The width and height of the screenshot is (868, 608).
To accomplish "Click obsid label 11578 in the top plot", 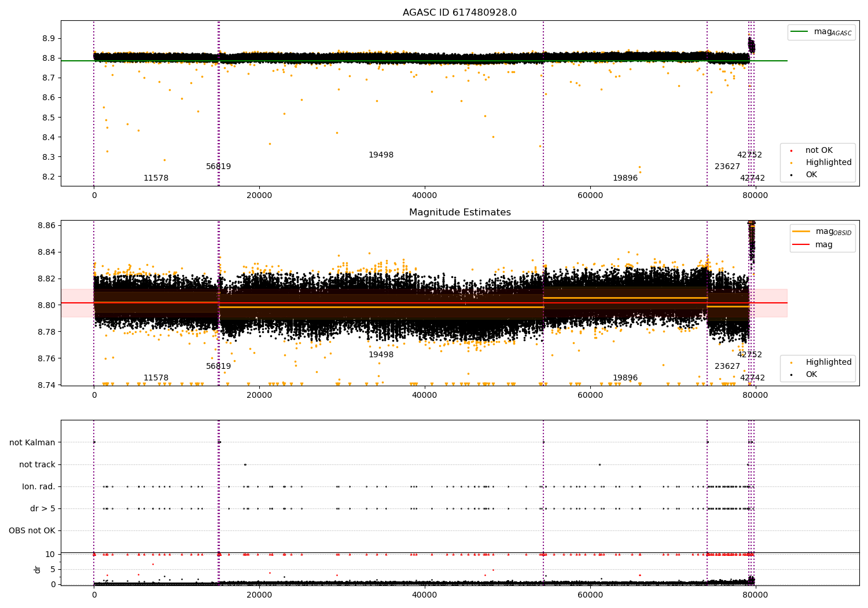I will (156, 178).
